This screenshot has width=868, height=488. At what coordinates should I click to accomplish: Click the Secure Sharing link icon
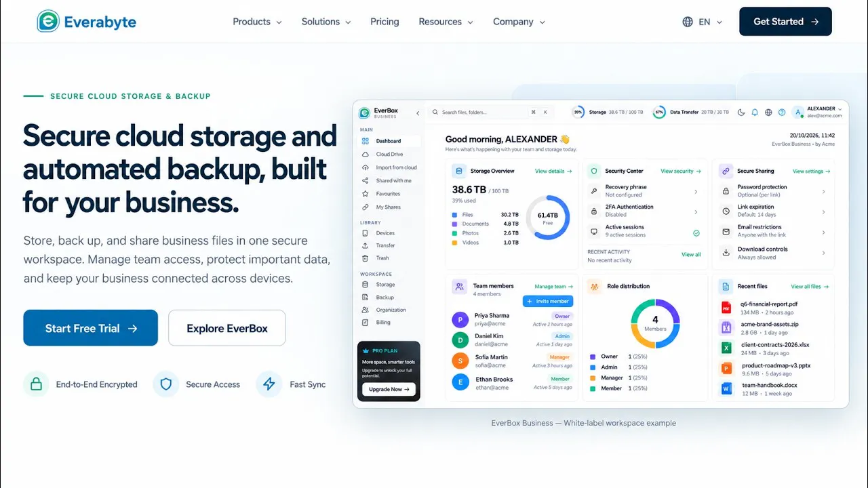pos(726,171)
